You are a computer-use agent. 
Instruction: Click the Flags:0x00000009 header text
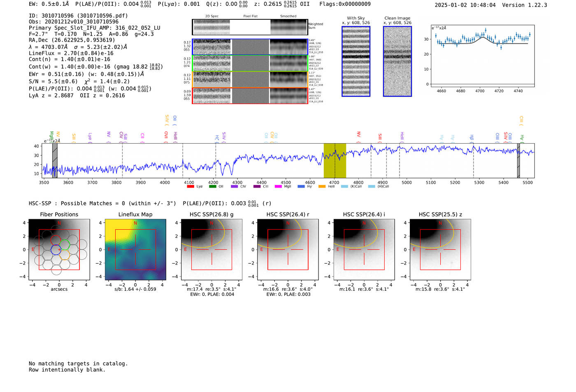[345, 4]
